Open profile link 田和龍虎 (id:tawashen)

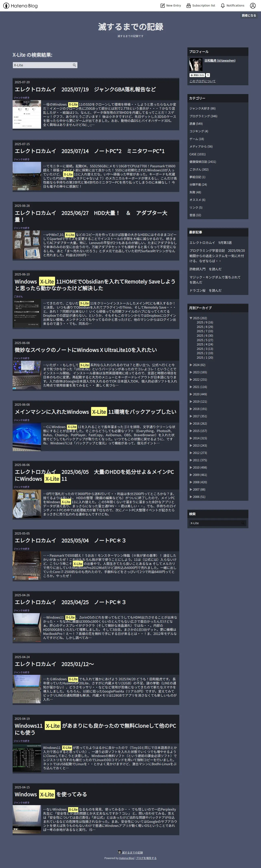220,61
